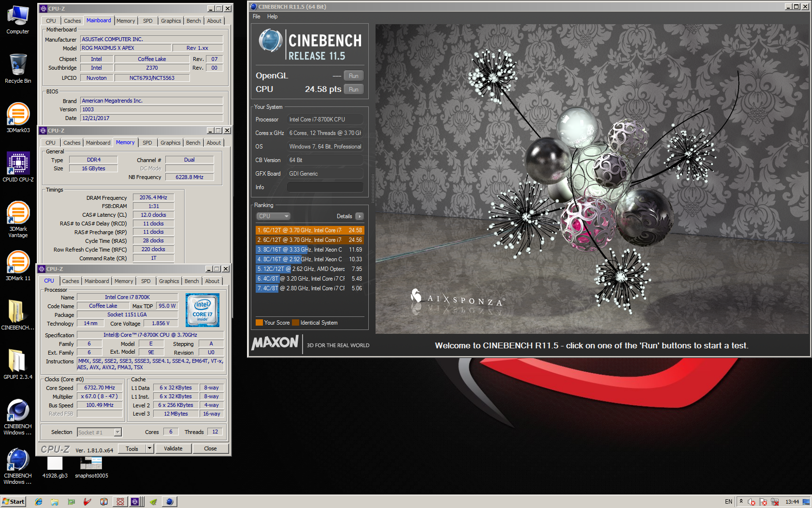Click the Details arrow button in Ranking
The width and height of the screenshot is (812, 508).
360,216
